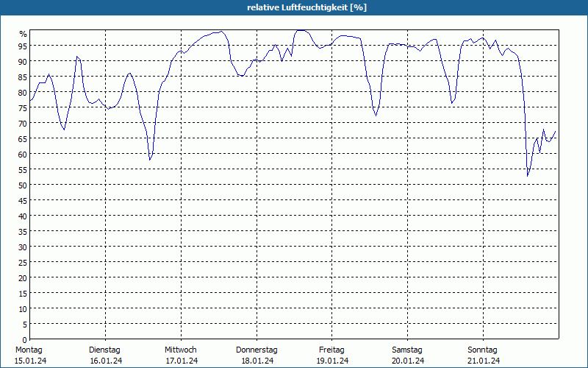Image resolution: width=588 pixels, height=368 pixels.
Task: Click the 'Mittwoch' day label
Action: pos(181,350)
